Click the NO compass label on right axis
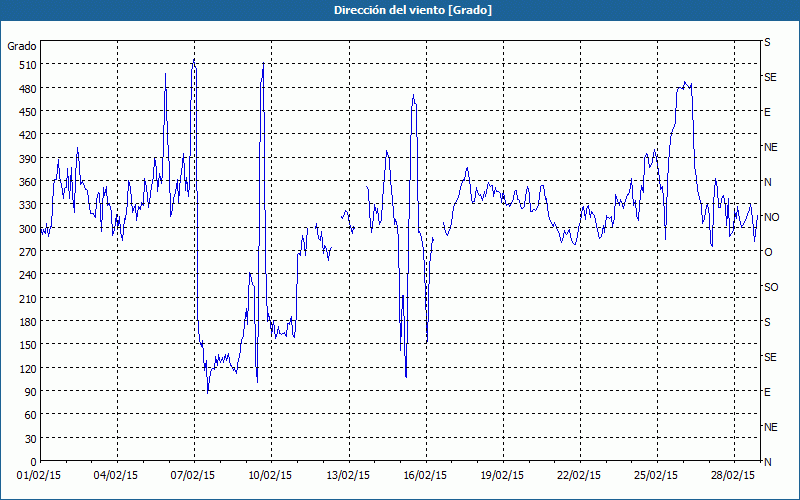 click(x=771, y=217)
